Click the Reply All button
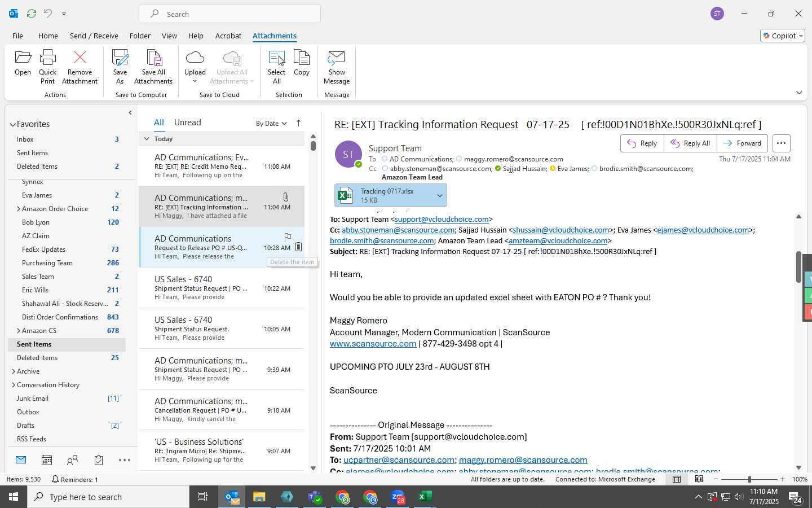 [x=690, y=143]
